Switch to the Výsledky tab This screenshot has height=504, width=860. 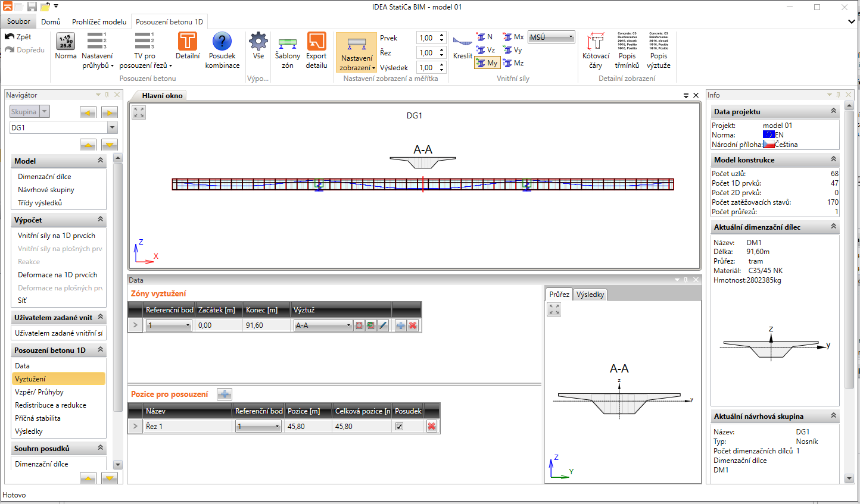(x=590, y=295)
